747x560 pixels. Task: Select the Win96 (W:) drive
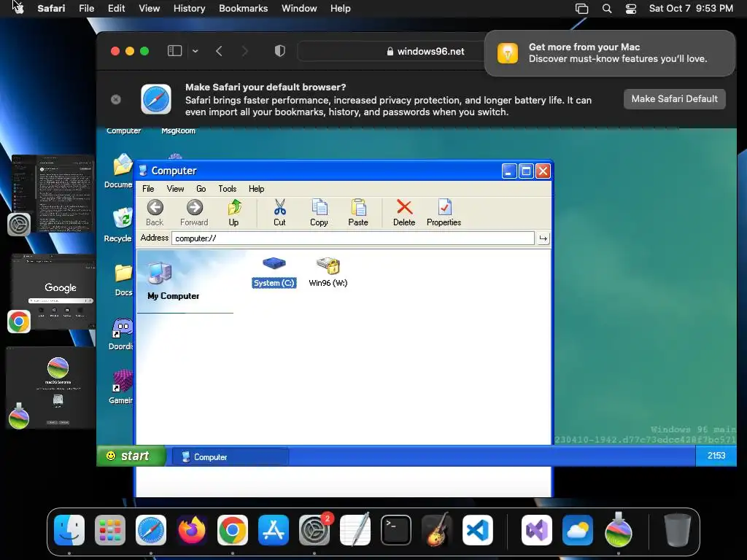[328, 273]
